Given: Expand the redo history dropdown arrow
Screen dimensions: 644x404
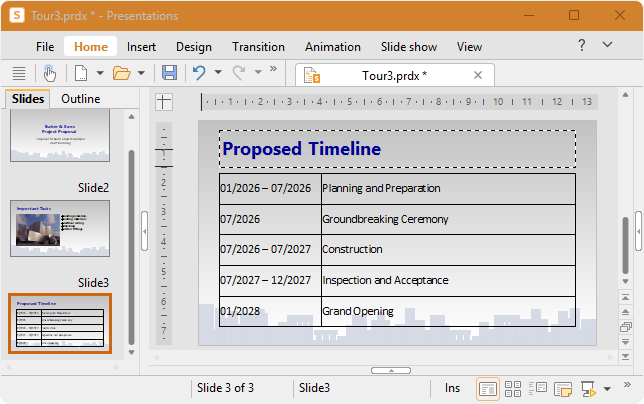Looking at the screenshot, I should (x=258, y=73).
